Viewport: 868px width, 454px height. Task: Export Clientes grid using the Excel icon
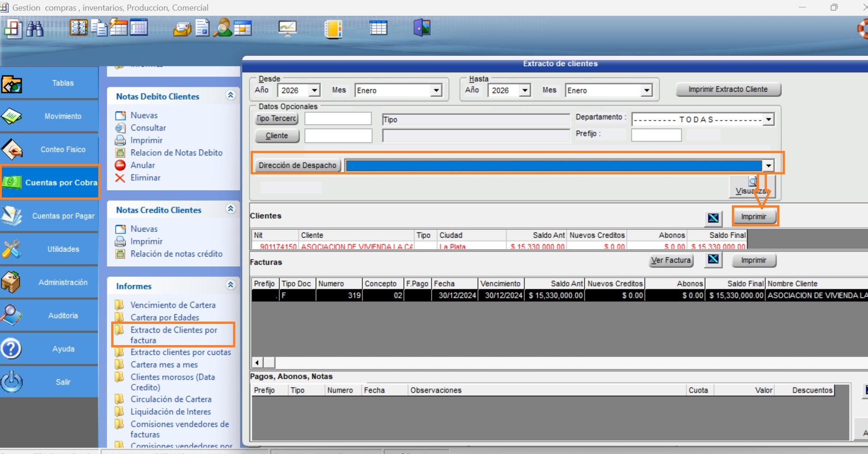[x=713, y=218]
